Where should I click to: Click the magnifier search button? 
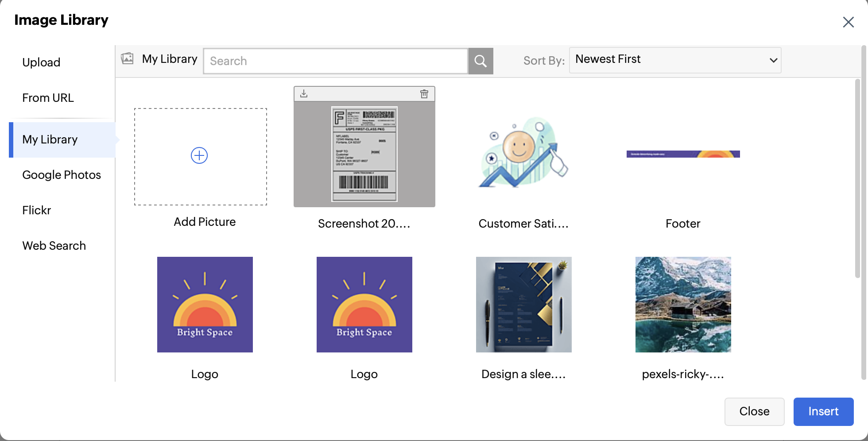pos(480,61)
